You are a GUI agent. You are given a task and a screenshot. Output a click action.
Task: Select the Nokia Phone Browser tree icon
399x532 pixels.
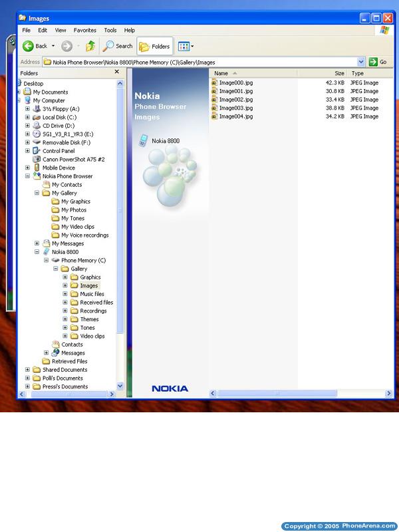click(37, 176)
